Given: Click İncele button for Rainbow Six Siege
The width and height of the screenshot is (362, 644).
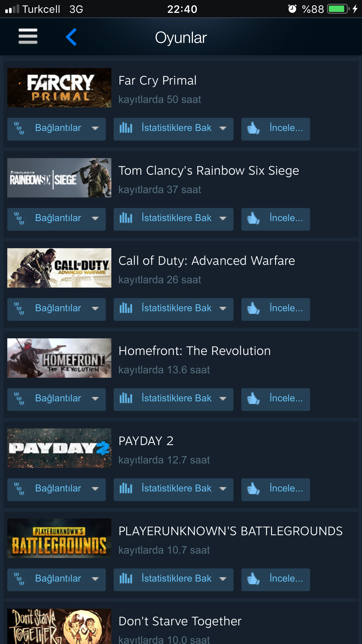Looking at the screenshot, I should pos(276,219).
